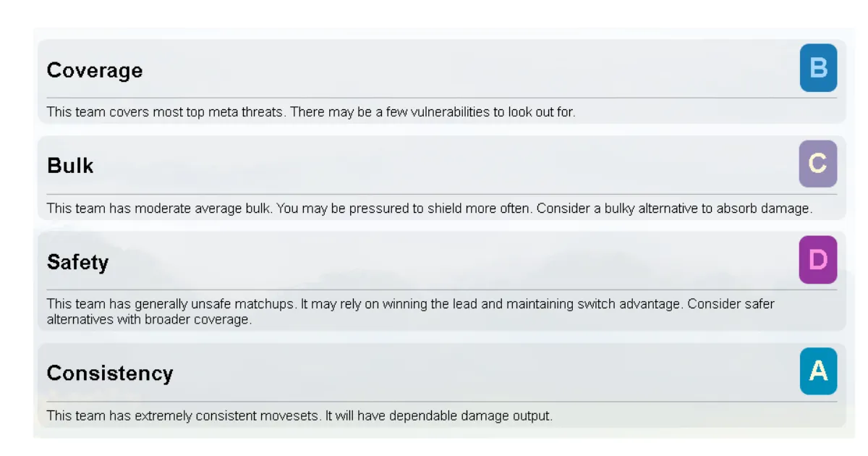
Task: Click the sentence about extremely consistent movesets
Action: point(184,416)
